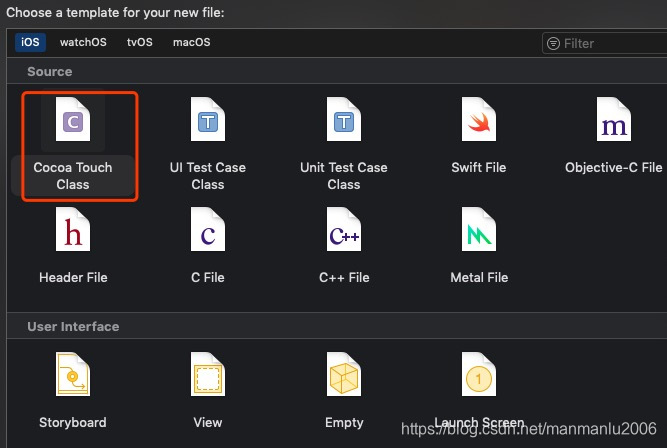Switch to the watchOS platform tab
Viewport: 667px width, 448px height.
[x=83, y=42]
